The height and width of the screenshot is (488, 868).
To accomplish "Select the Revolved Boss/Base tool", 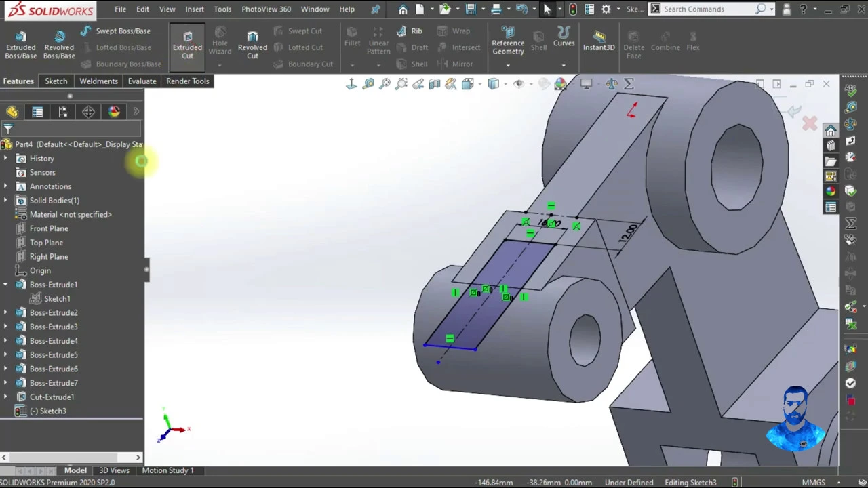I will [59, 45].
